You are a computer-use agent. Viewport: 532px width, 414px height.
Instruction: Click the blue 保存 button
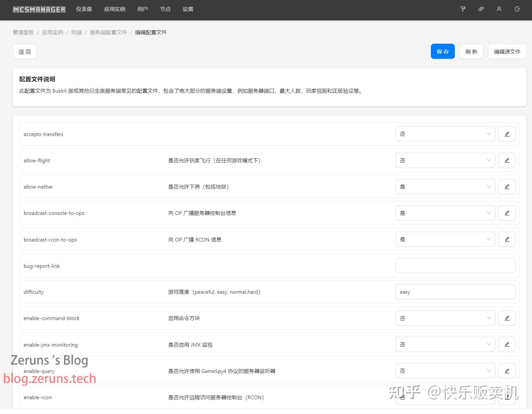click(x=443, y=51)
